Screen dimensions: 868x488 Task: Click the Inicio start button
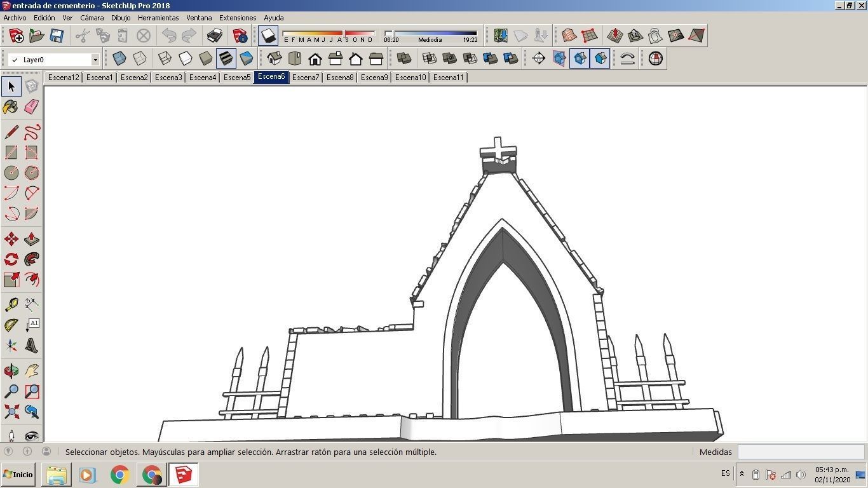coord(18,475)
